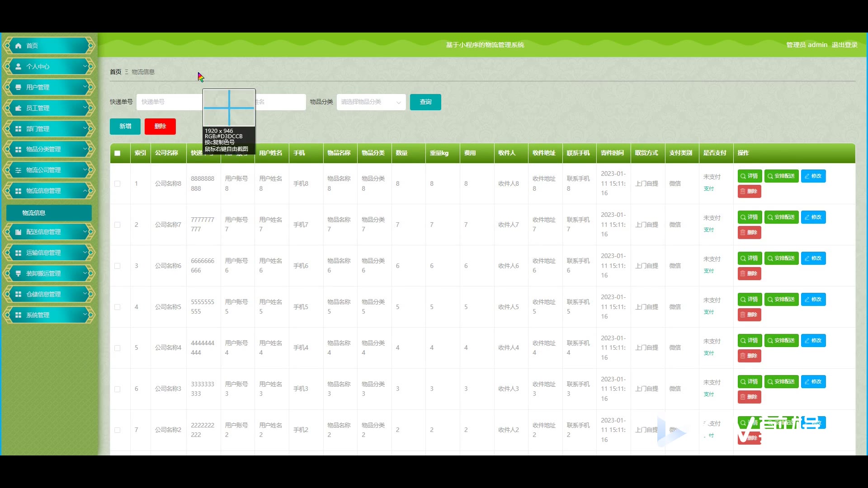Image resolution: width=868 pixels, height=488 pixels.
Task: Click the 装卸搬运管理 sidebar icon
Action: pyautogui.click(x=18, y=273)
